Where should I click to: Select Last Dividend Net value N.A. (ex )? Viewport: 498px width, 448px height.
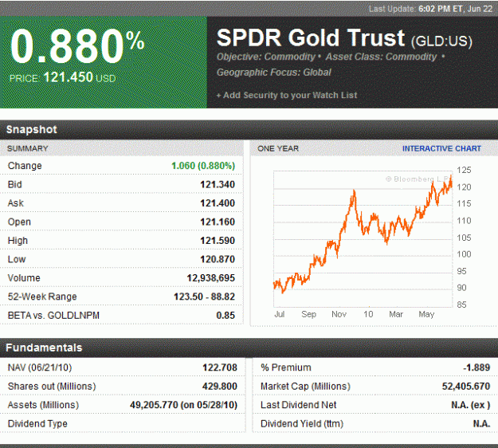click(471, 405)
